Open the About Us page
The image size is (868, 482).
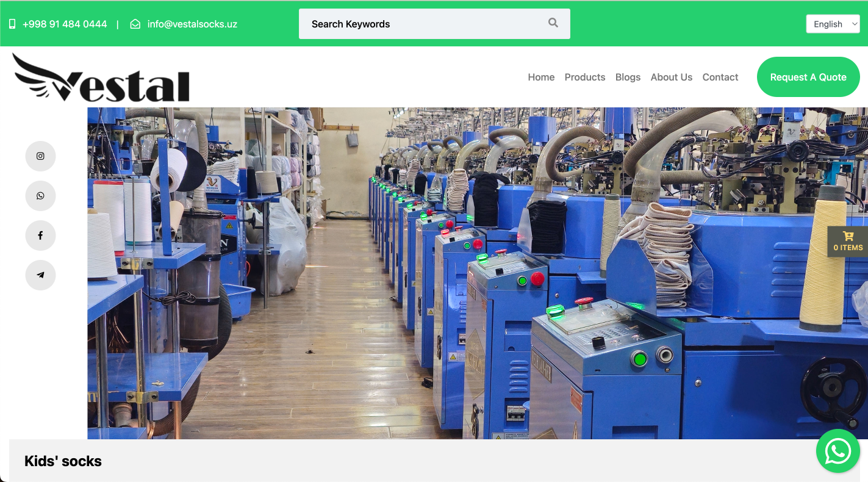click(671, 77)
